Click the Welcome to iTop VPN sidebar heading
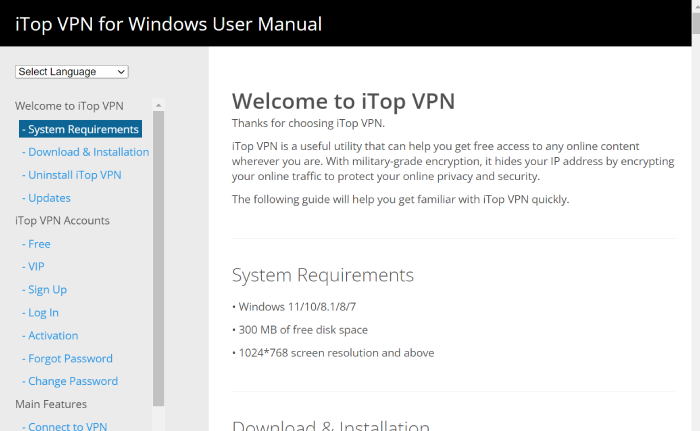 point(69,106)
